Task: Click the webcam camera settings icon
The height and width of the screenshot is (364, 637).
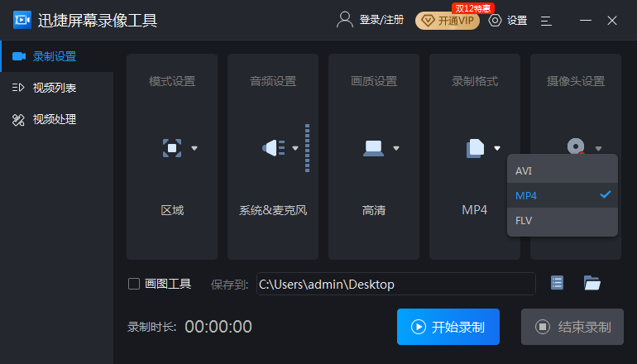Action: pyautogui.click(x=576, y=146)
